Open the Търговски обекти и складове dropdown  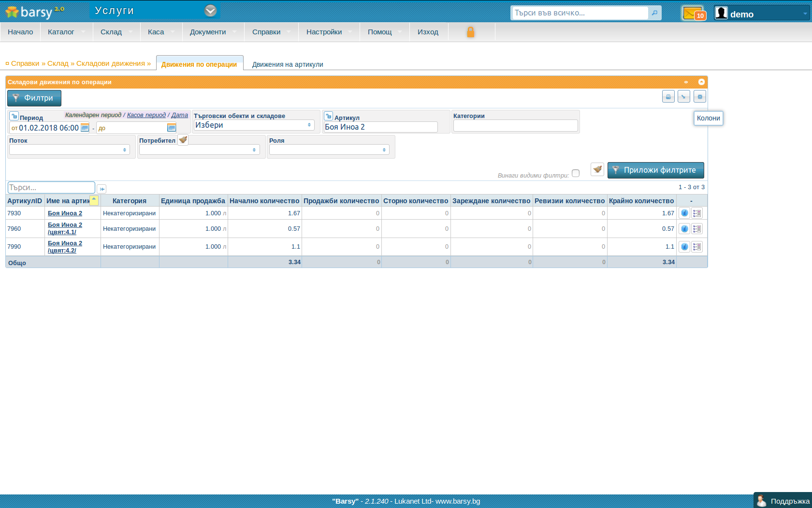click(254, 125)
